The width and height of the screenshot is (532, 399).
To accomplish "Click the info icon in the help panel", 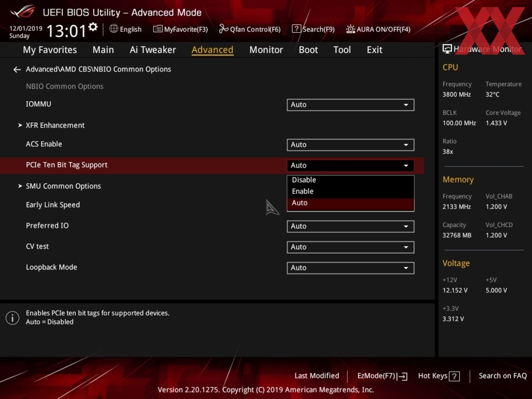I will point(13,318).
